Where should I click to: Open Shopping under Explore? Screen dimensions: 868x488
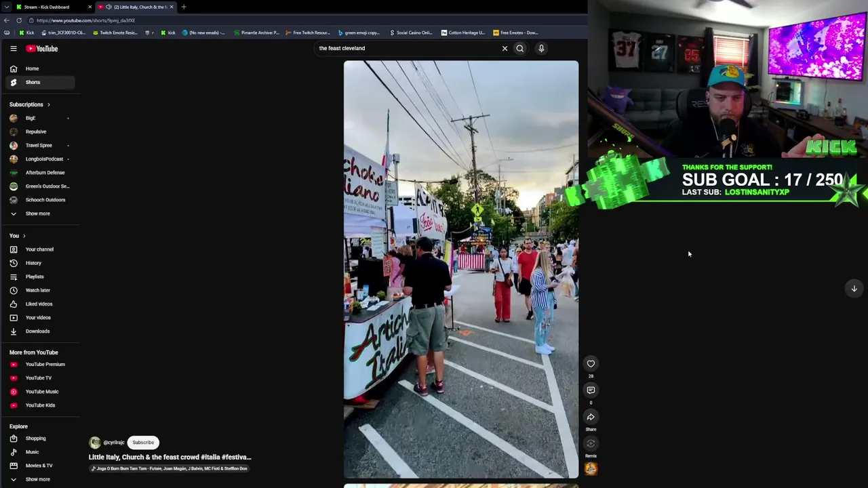40,439
